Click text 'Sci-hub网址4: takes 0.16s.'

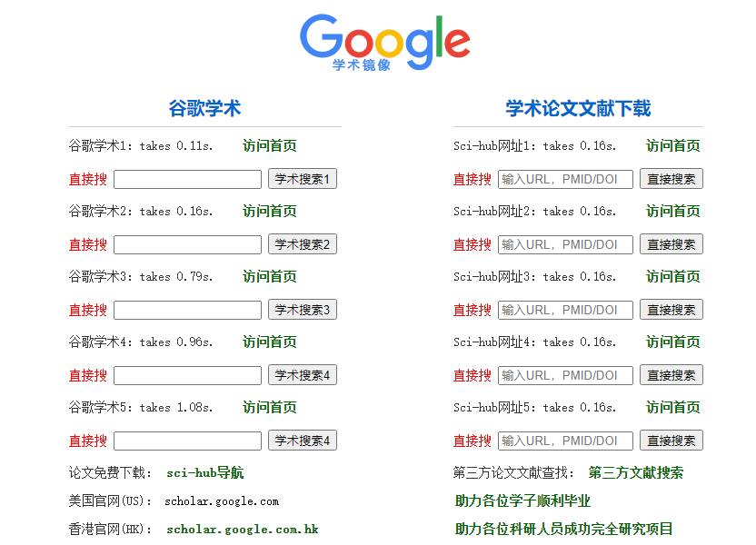[534, 342]
